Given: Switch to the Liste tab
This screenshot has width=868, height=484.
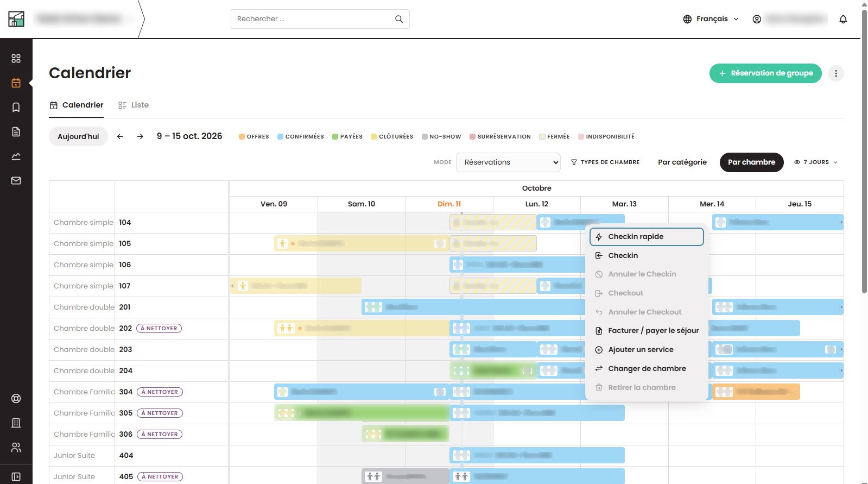Looking at the screenshot, I should (134, 105).
